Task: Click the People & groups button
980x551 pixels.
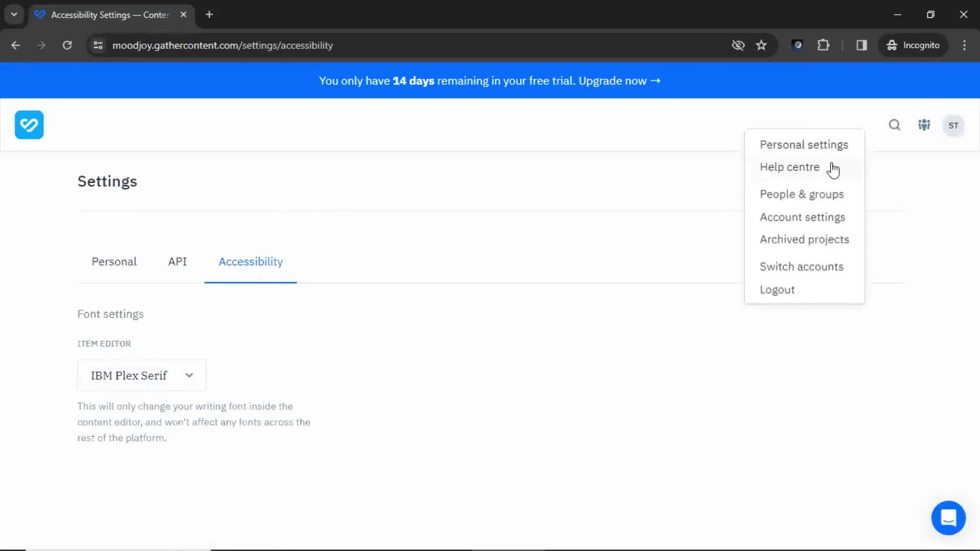Action: point(802,194)
